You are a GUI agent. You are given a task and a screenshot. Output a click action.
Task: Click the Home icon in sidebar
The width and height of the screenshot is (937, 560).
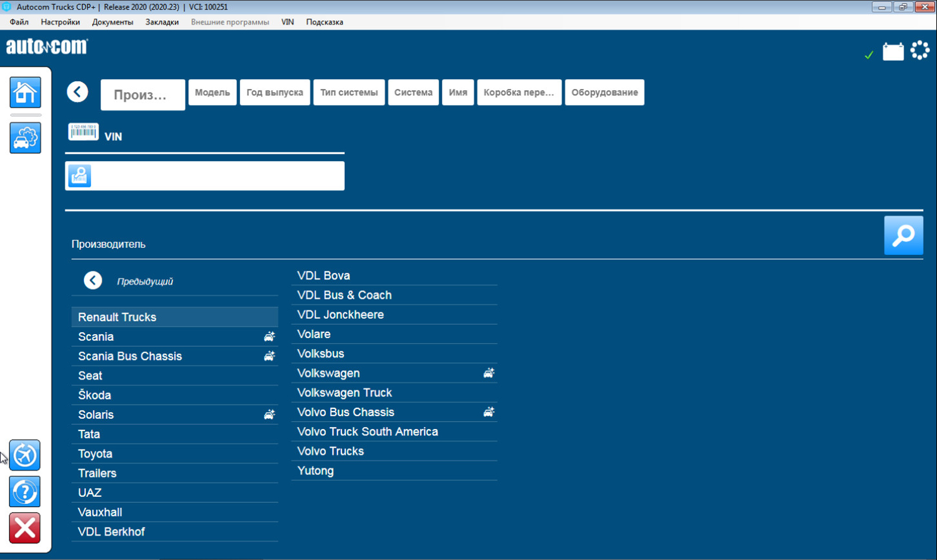(25, 93)
